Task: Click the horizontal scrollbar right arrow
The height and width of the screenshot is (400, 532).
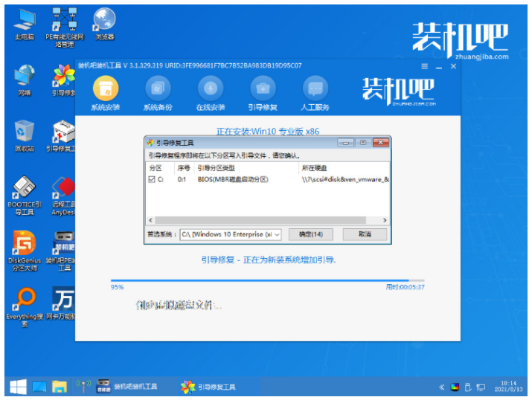Action: (385, 220)
